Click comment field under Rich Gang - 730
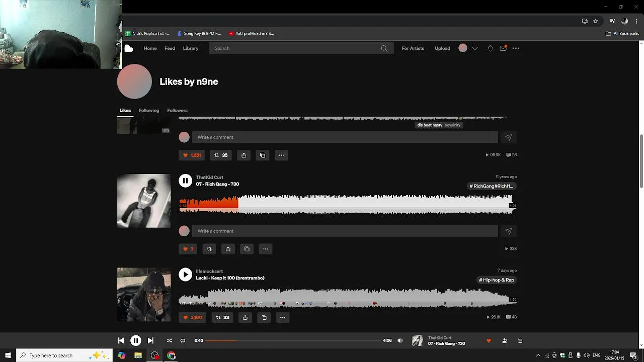Screen dimensions: 644x362 point(345,231)
